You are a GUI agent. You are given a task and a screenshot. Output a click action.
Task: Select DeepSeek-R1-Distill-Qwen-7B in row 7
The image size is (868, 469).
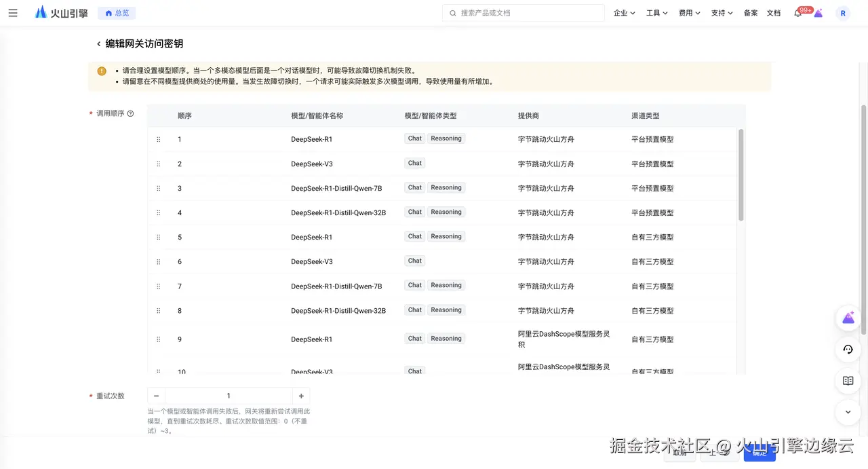coord(336,286)
